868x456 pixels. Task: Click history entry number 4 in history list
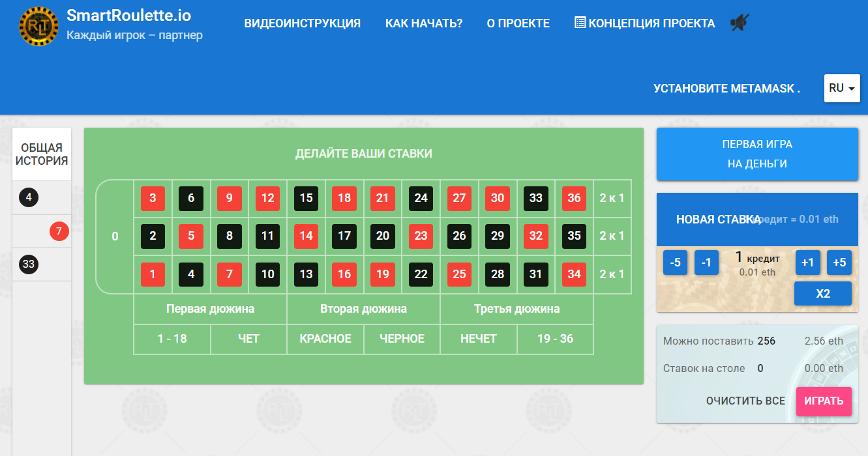point(29,197)
